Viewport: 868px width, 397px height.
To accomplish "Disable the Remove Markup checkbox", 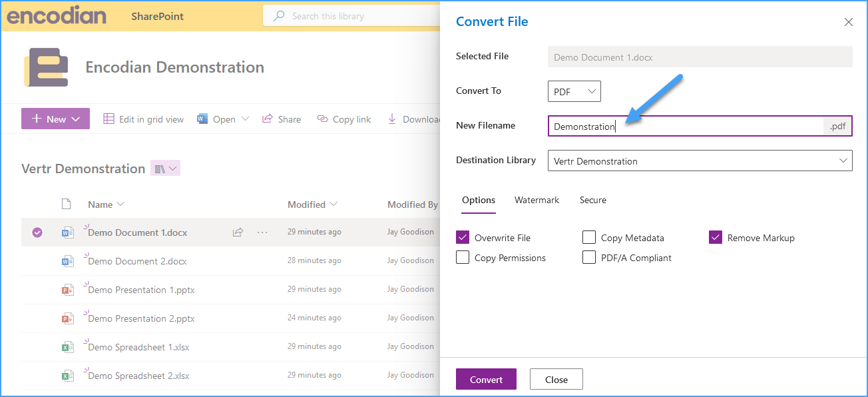I will pos(716,237).
